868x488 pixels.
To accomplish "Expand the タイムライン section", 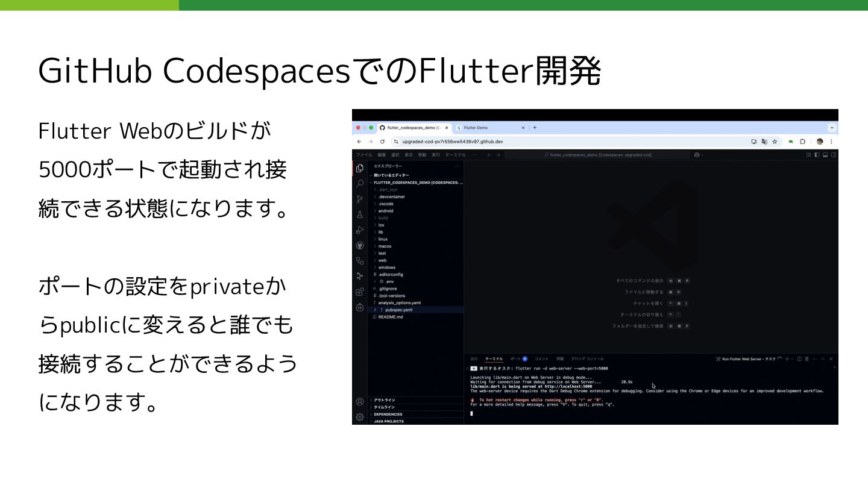I will 416,407.
